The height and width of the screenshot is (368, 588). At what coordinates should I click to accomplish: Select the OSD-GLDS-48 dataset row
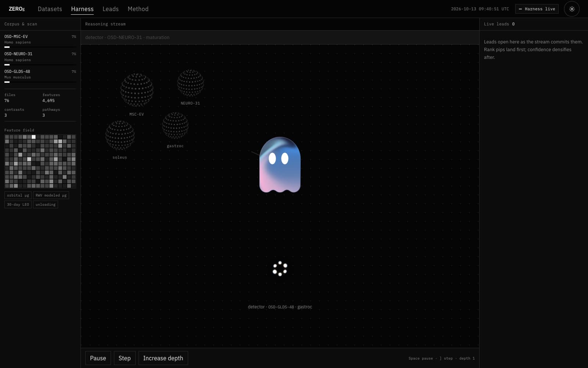pyautogui.click(x=40, y=76)
